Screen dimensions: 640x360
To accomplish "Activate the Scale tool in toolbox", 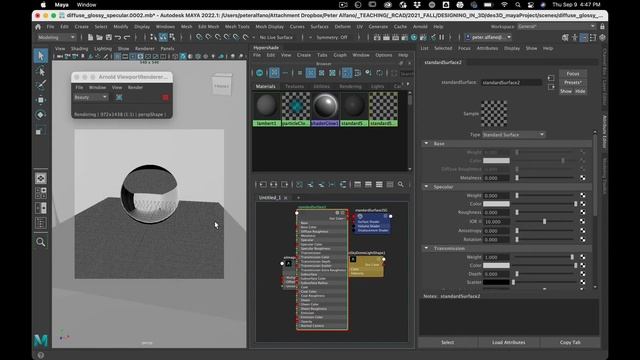I will click(x=40, y=131).
